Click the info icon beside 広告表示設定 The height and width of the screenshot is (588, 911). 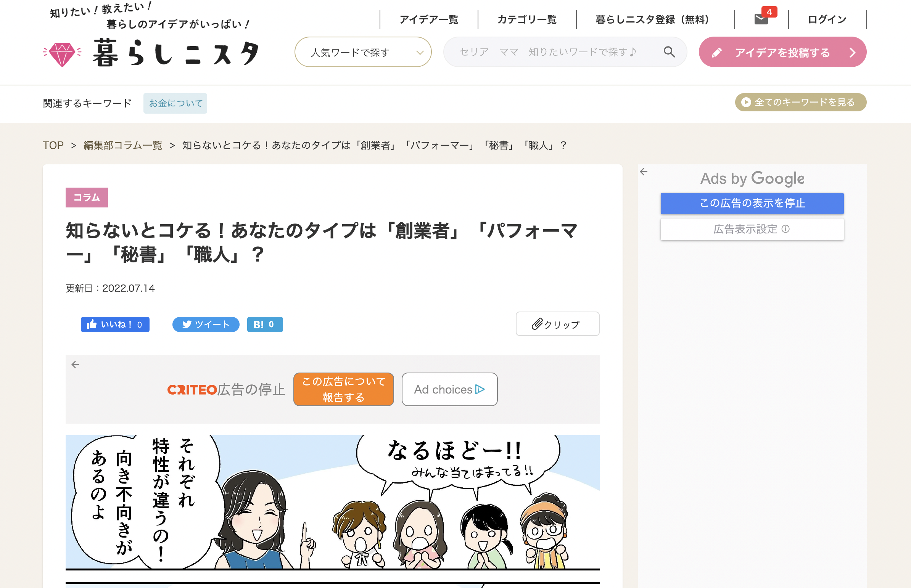coord(786,229)
